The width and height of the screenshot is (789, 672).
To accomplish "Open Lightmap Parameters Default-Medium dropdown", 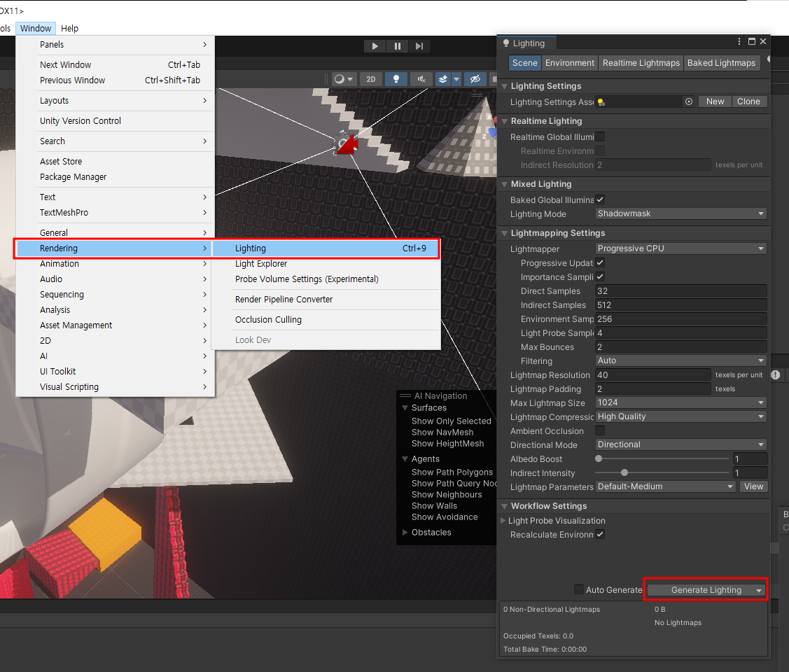I will click(666, 486).
